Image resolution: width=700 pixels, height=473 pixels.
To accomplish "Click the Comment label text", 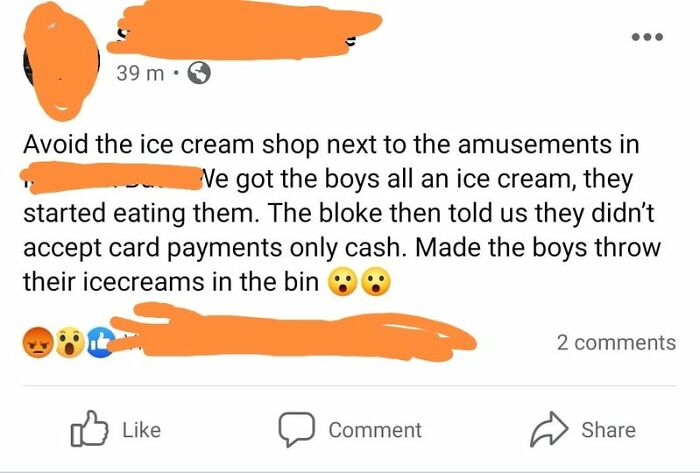I will [x=375, y=430].
